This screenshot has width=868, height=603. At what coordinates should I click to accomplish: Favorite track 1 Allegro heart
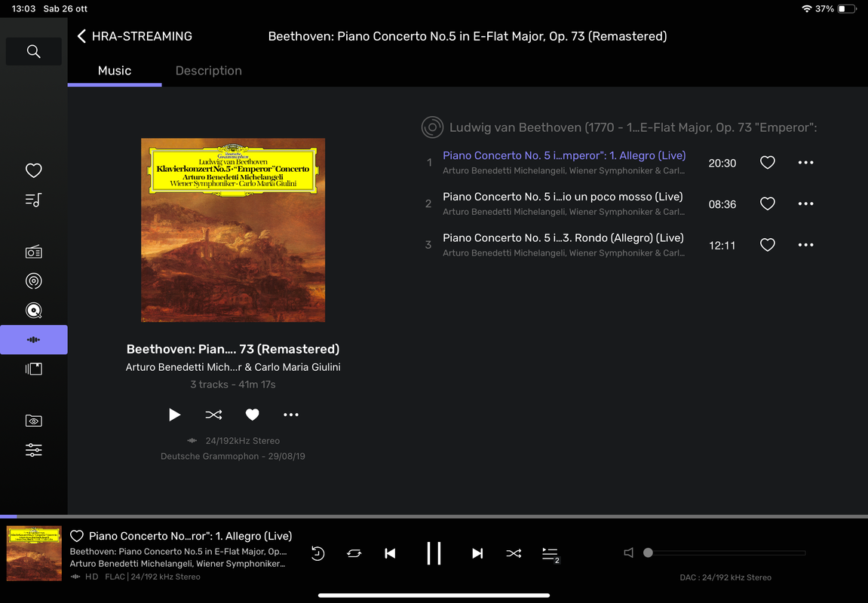point(767,163)
